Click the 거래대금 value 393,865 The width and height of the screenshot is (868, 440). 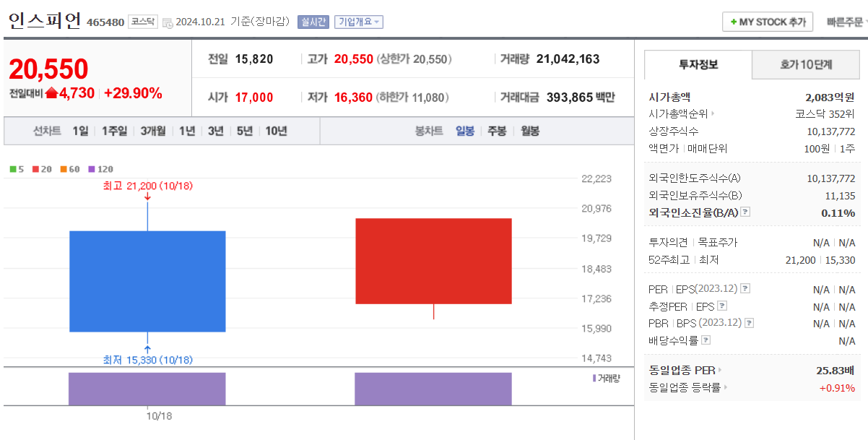point(570,97)
